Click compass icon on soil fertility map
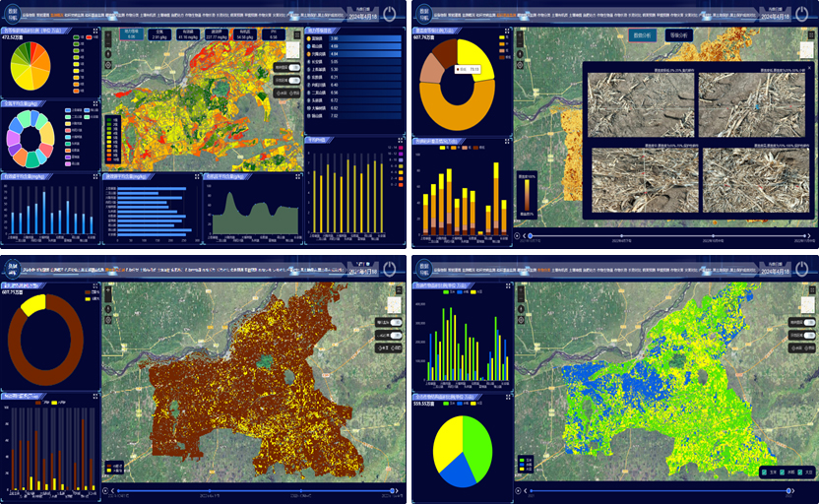This screenshot has height=504, width=819. [x=108, y=54]
